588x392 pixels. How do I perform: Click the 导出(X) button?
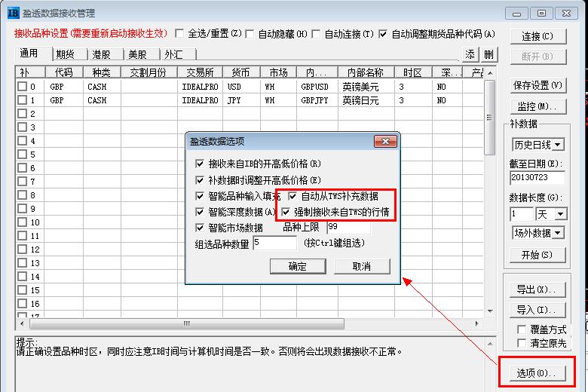pyautogui.click(x=537, y=289)
